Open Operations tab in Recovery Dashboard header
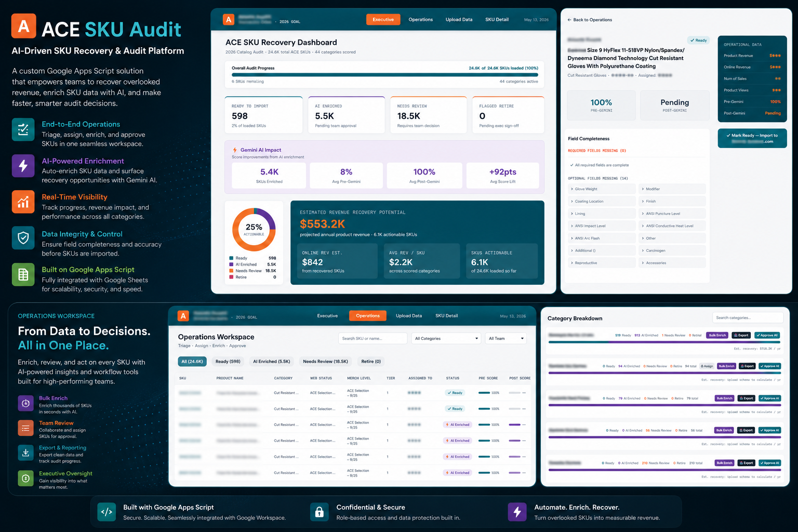Screen dimensions: 798x532 (421, 20)
